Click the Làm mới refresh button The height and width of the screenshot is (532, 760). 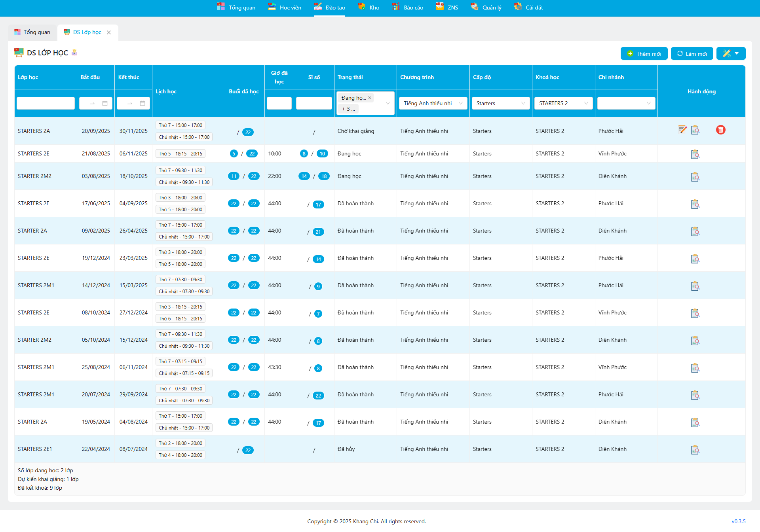tap(692, 53)
